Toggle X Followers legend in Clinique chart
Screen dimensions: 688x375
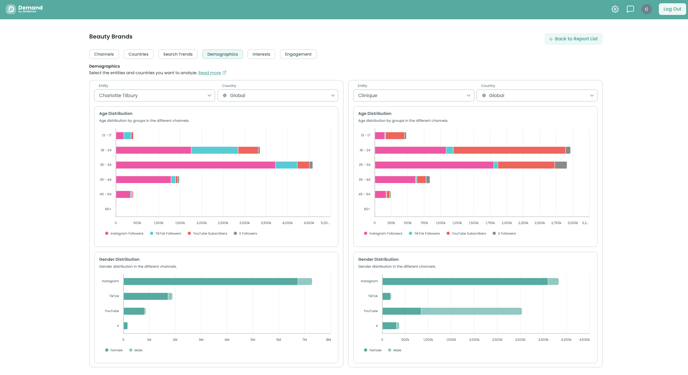(x=504, y=234)
